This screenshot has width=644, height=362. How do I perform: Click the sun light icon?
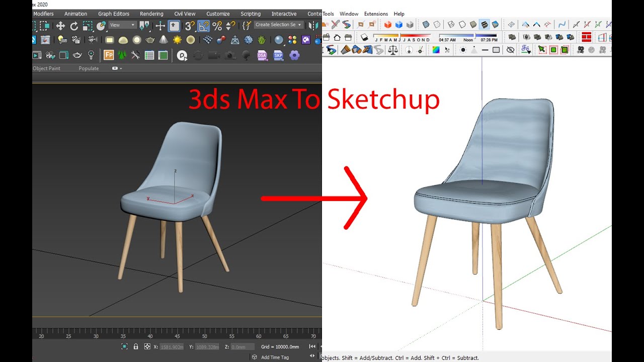[177, 40]
